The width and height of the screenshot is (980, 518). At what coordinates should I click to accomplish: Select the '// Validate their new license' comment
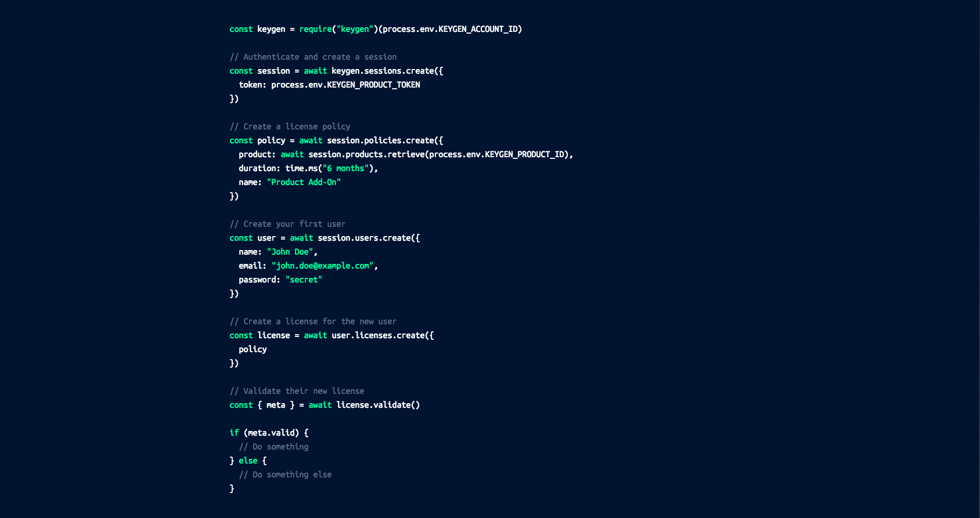pyautogui.click(x=297, y=391)
